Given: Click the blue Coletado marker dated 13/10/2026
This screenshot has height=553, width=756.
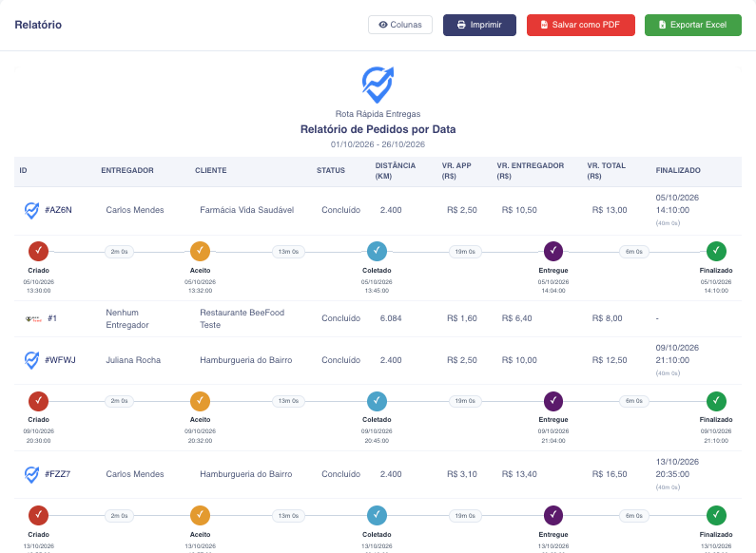Looking at the screenshot, I should pos(377,515).
